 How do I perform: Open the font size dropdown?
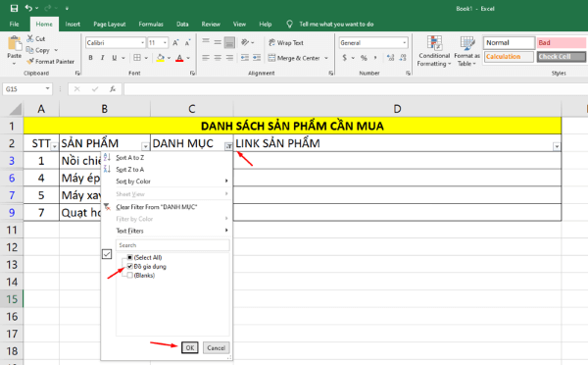point(165,43)
